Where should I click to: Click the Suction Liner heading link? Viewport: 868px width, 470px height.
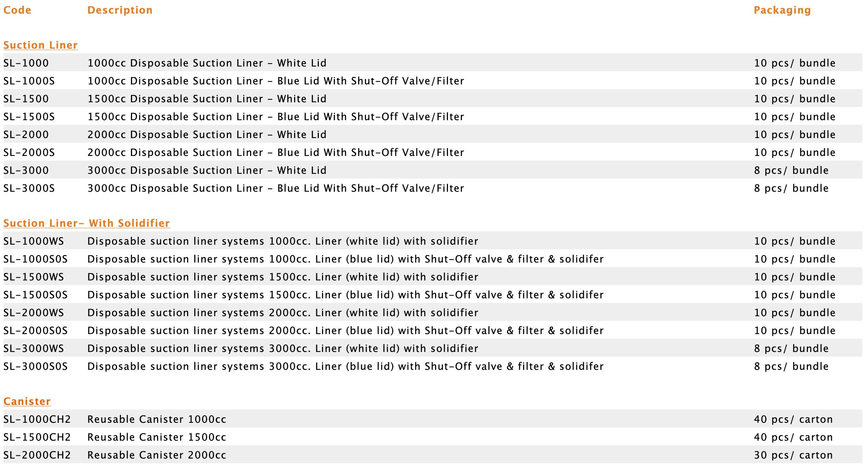(40, 45)
